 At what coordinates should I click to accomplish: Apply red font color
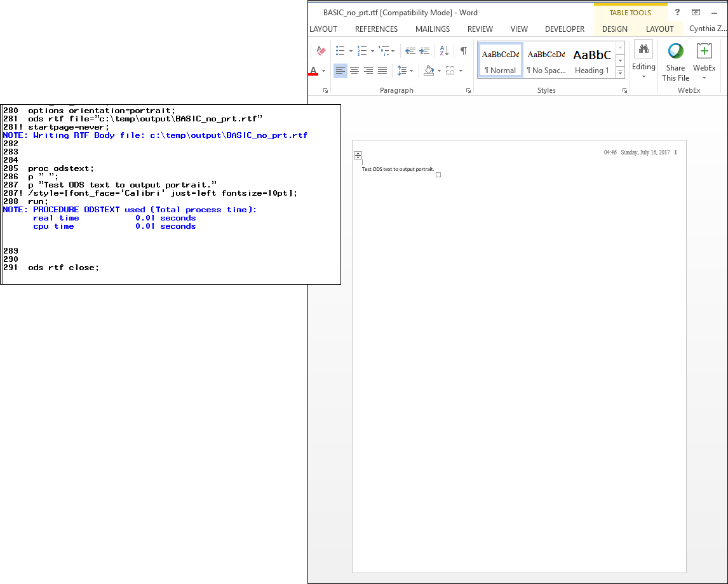click(314, 71)
